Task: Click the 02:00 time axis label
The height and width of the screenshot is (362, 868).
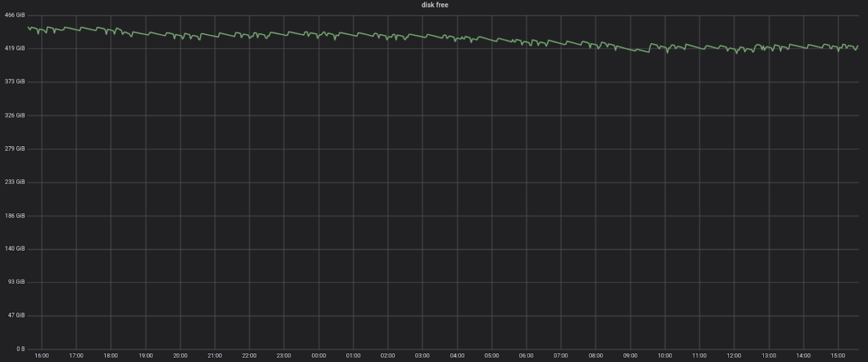Action: click(388, 356)
